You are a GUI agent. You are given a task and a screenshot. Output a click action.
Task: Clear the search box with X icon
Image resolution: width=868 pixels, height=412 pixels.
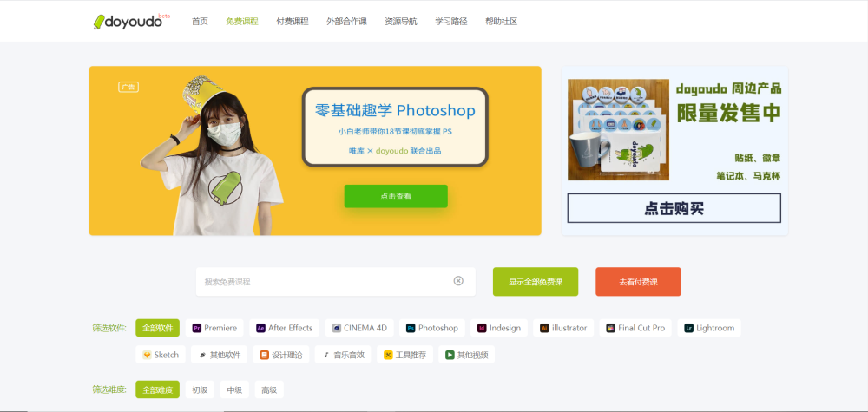[458, 281]
